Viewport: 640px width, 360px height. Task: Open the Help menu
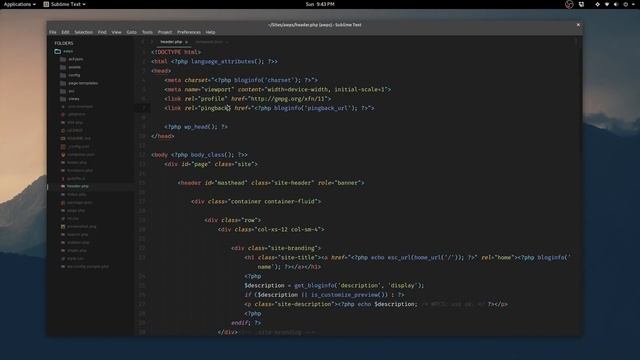click(210, 32)
